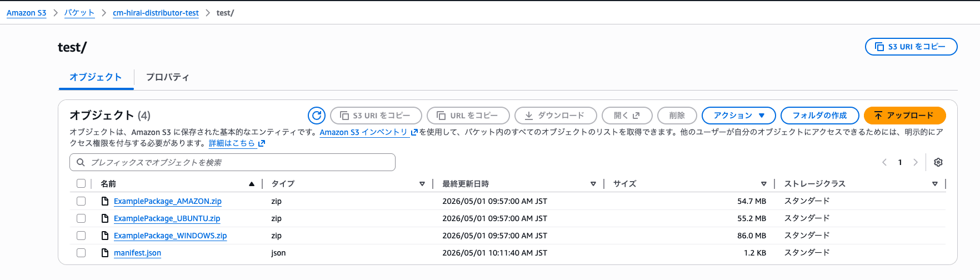The width and height of the screenshot is (980, 280).
Task: Click toolbar S3 URI をコピー button
Action: click(376, 116)
